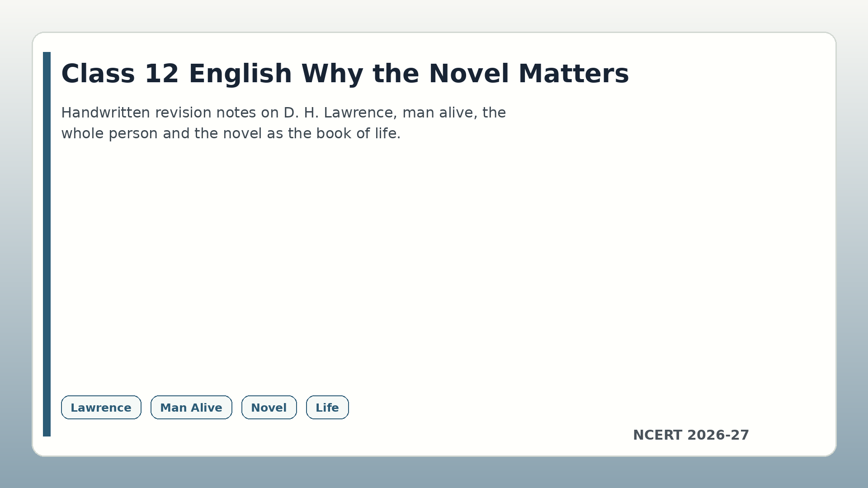The height and width of the screenshot is (488, 868).
Task: Choose the Life tag chip
Action: pos(327,408)
